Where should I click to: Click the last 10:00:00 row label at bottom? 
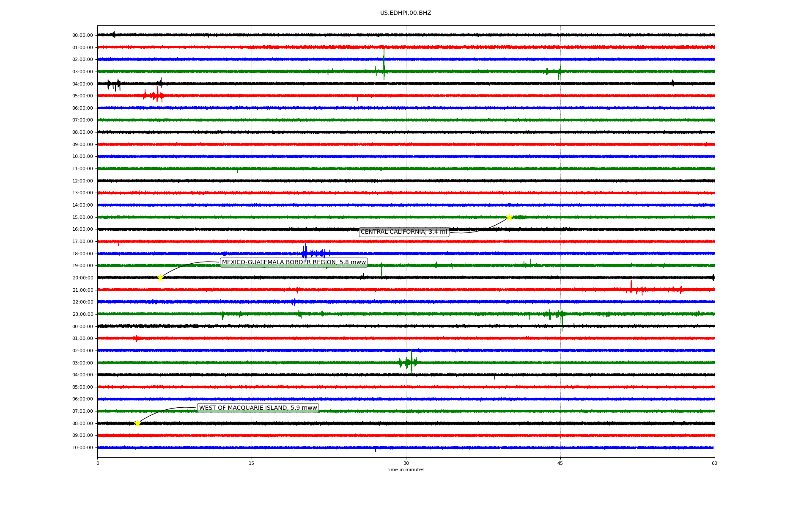(82, 448)
